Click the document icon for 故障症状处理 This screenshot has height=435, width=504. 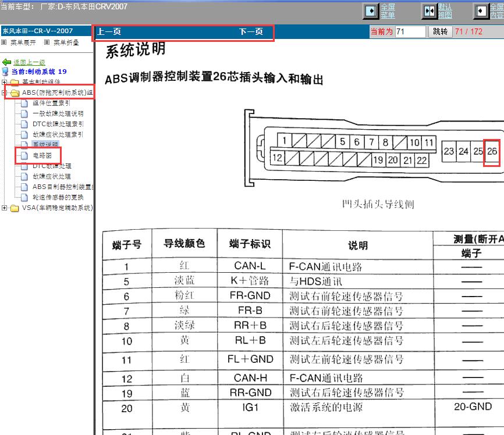[x=24, y=176]
